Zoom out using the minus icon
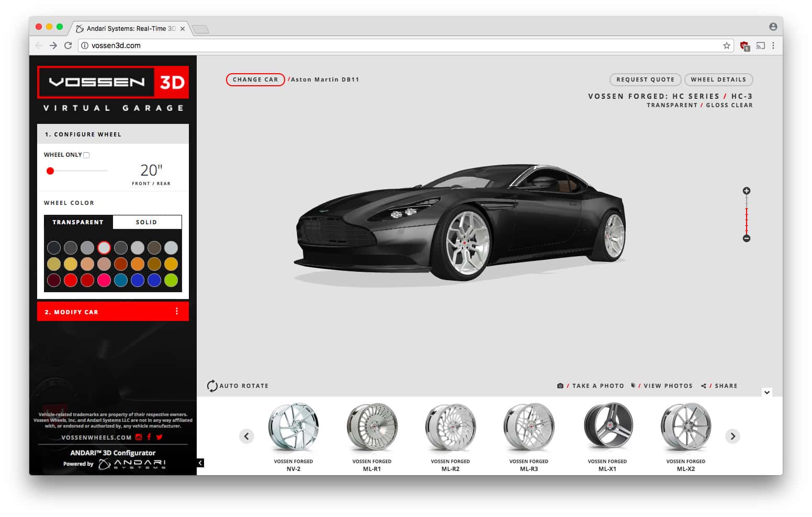 click(747, 238)
